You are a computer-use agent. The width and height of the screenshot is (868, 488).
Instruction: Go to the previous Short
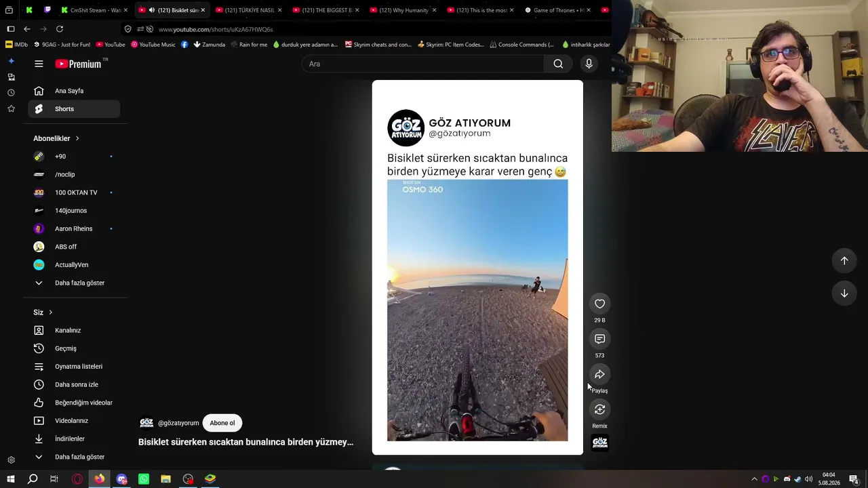coord(844,261)
